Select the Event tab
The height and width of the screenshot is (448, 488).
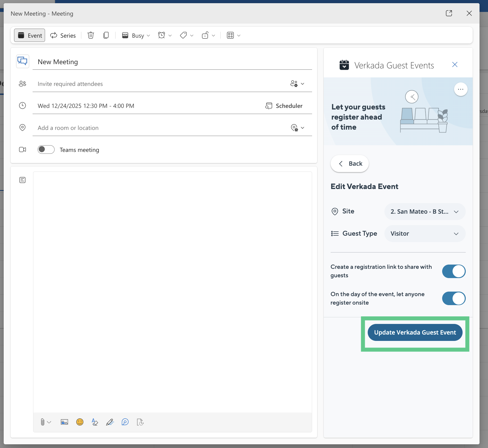coord(30,36)
